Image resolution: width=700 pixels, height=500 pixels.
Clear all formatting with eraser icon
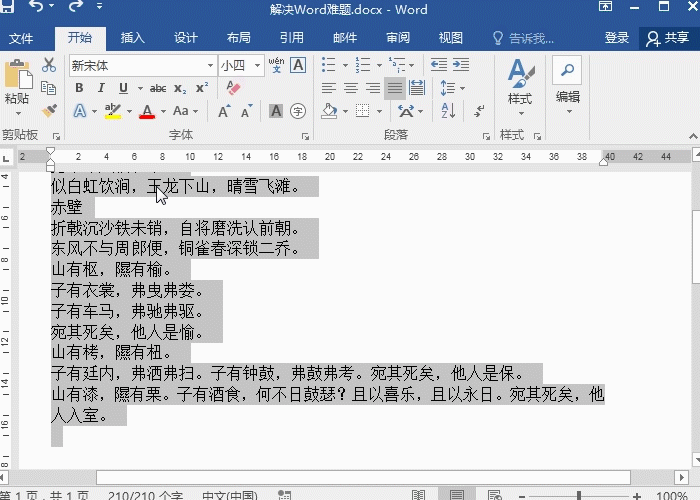point(233,88)
